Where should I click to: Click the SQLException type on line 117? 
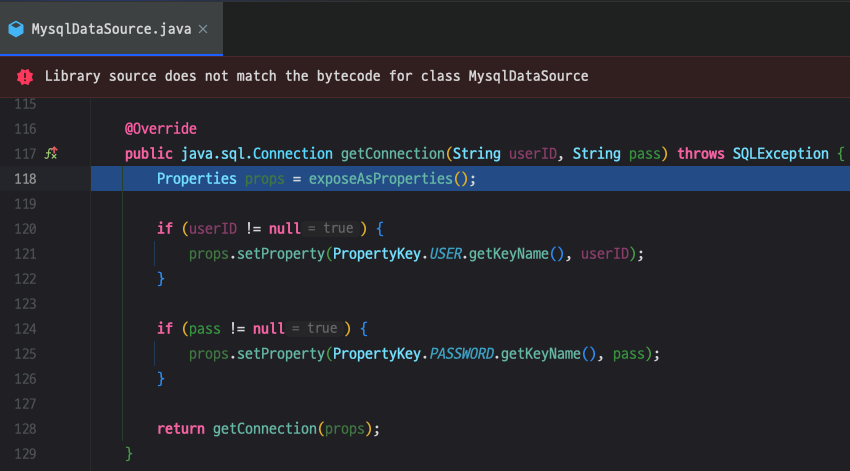pyautogui.click(x=781, y=154)
